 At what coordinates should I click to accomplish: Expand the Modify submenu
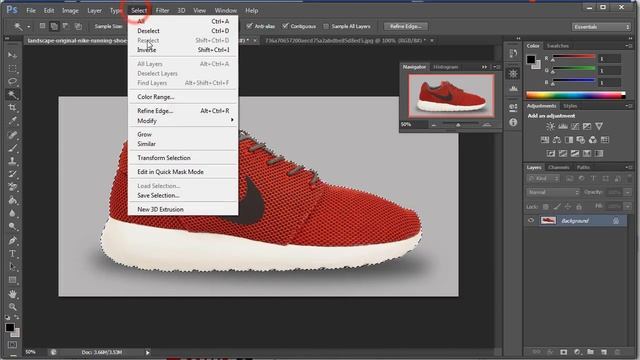point(183,121)
